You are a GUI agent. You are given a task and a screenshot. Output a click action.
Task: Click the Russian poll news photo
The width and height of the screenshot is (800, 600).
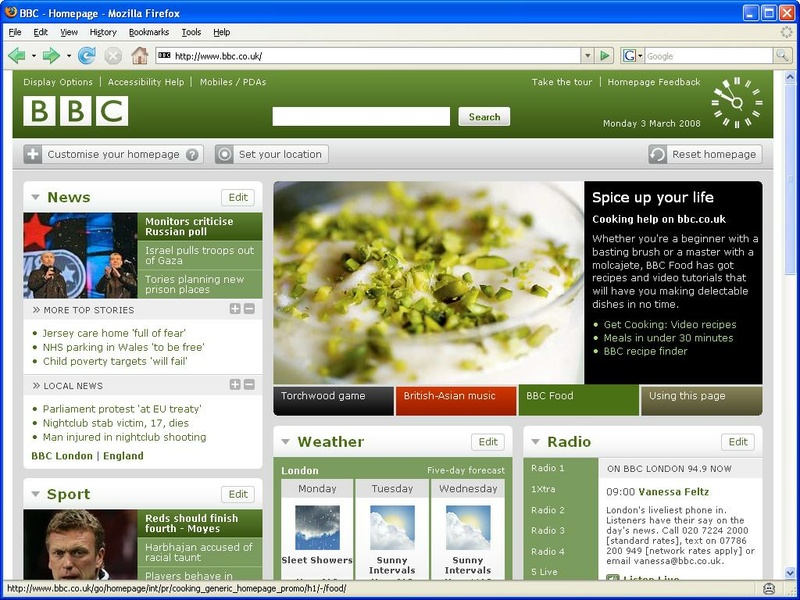81,256
